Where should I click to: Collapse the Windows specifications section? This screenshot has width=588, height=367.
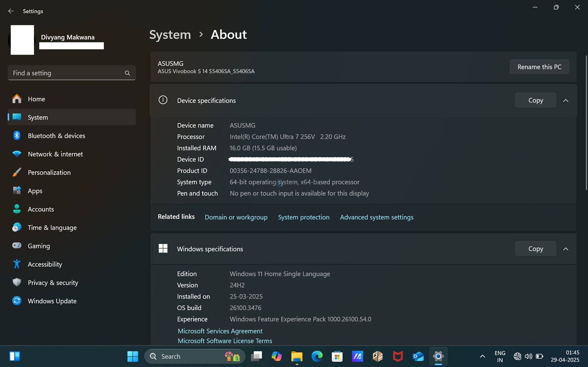566,249
